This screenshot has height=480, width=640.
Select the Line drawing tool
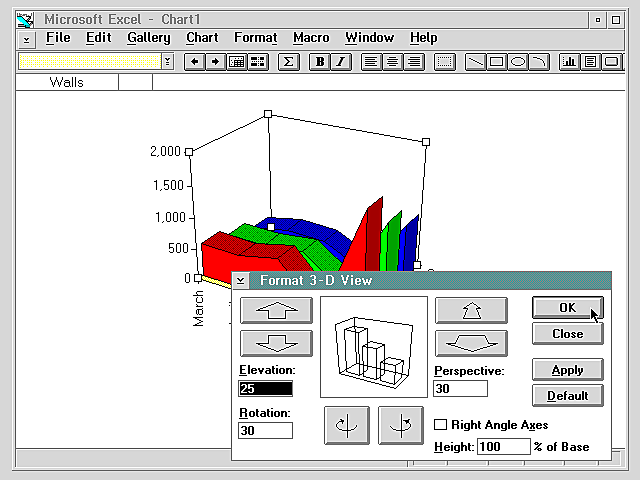pos(476,62)
